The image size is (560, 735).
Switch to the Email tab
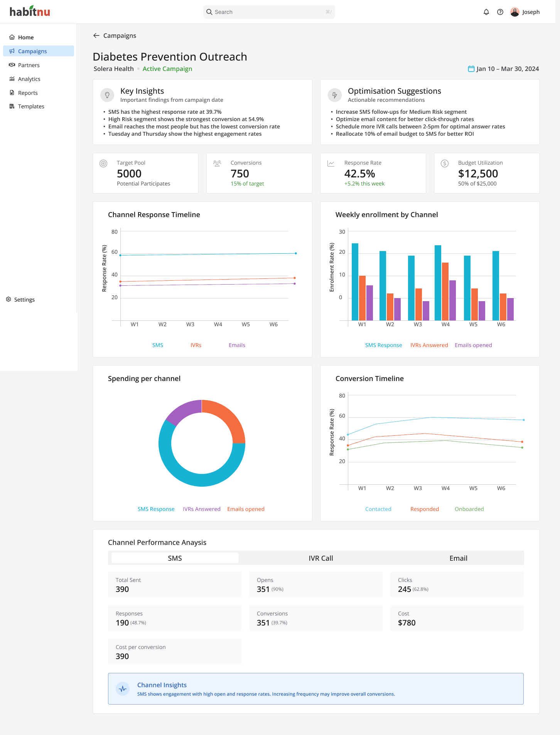click(458, 558)
